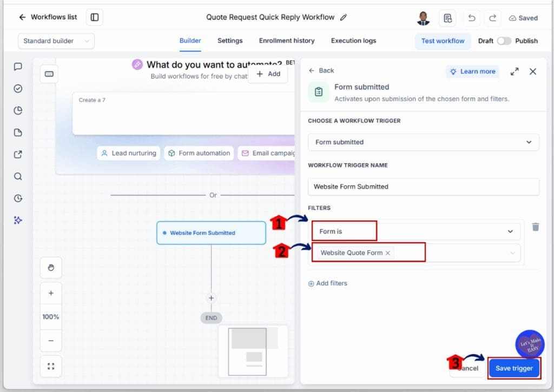Select Website Form Submitted trigger node
This screenshot has height=392, width=554.
[x=212, y=232]
